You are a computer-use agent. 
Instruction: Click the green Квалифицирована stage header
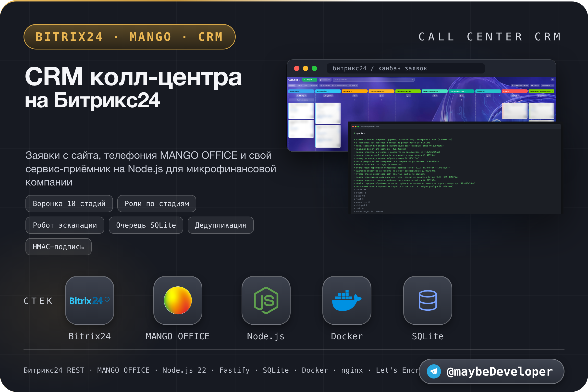coord(408,91)
